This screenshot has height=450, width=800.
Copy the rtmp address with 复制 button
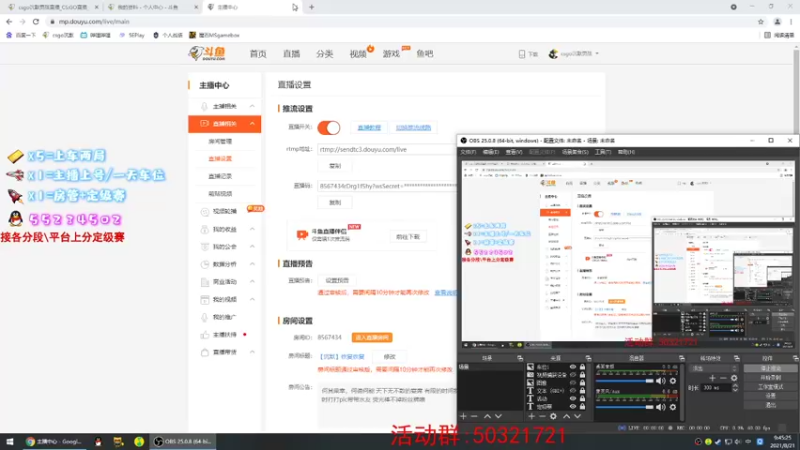(x=335, y=166)
